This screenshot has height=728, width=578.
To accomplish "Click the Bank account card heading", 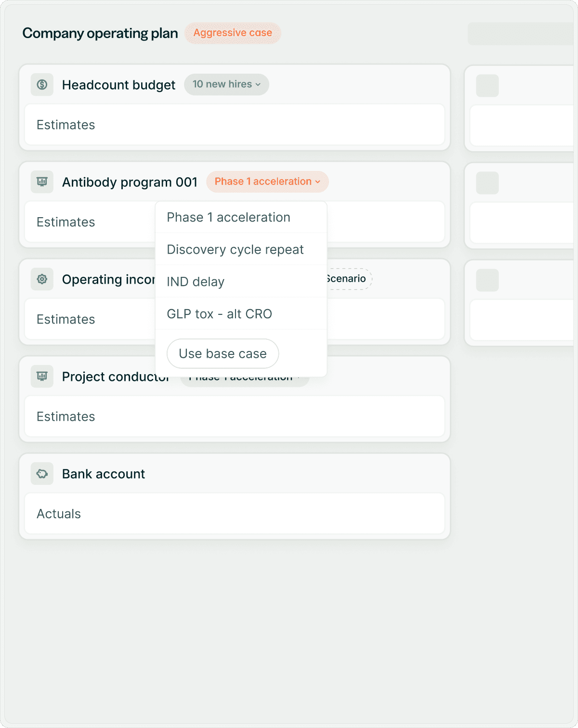I will (103, 474).
